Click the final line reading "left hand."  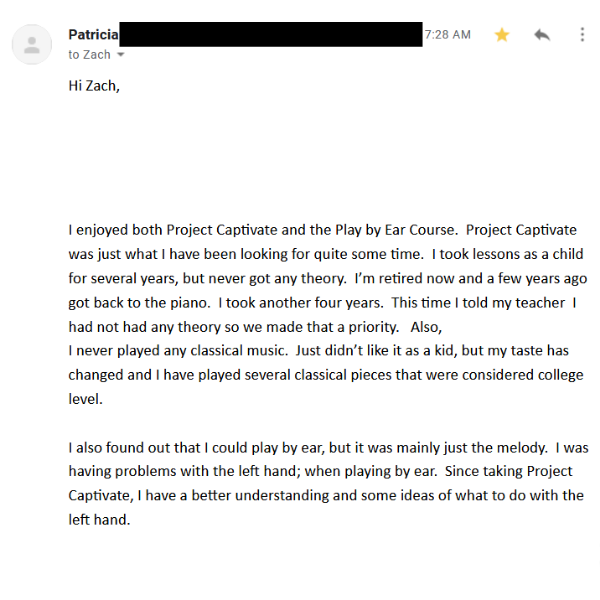[99, 520]
